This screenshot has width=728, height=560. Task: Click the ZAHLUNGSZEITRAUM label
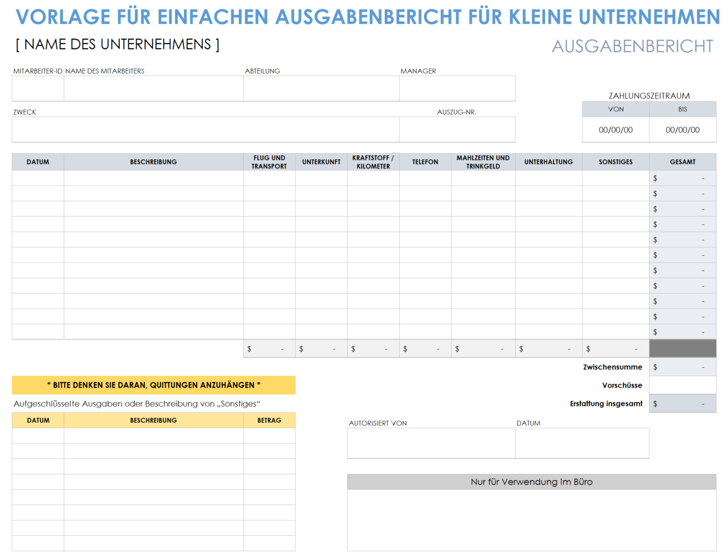point(649,96)
